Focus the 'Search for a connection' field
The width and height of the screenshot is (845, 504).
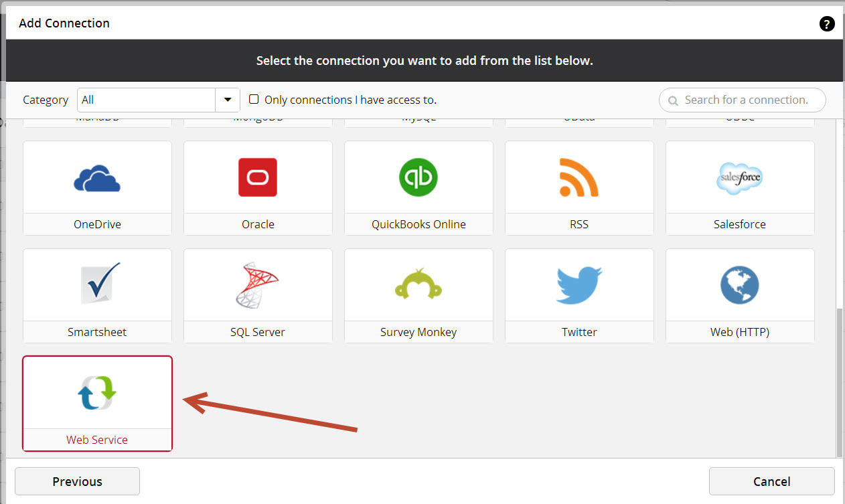pyautogui.click(x=743, y=100)
